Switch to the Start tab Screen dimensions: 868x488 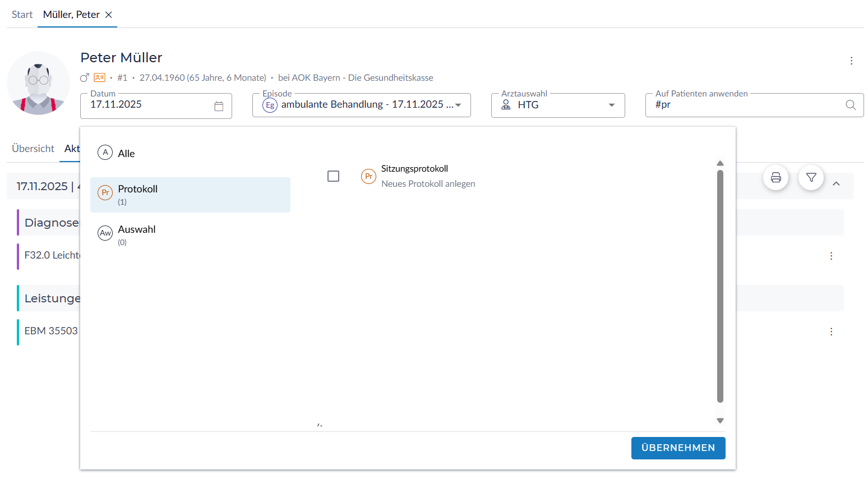pyautogui.click(x=22, y=15)
